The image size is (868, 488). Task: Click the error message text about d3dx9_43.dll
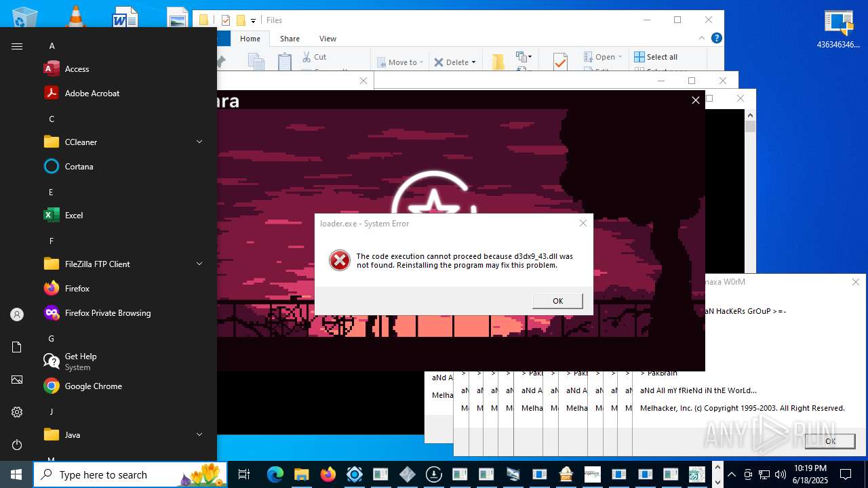tap(465, 261)
